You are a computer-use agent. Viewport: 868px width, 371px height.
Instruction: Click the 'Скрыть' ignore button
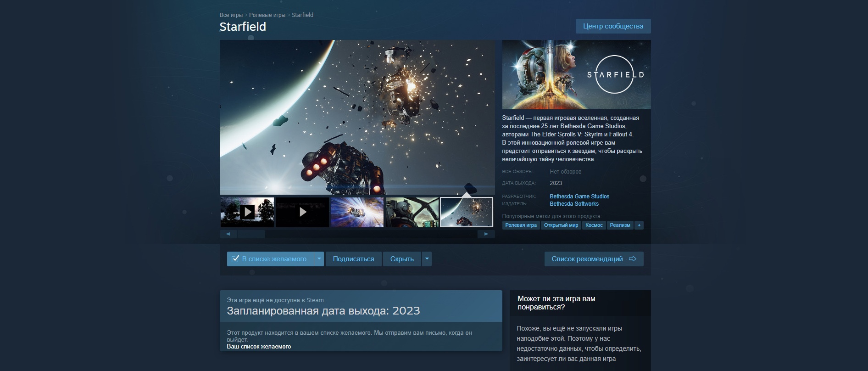pos(402,259)
